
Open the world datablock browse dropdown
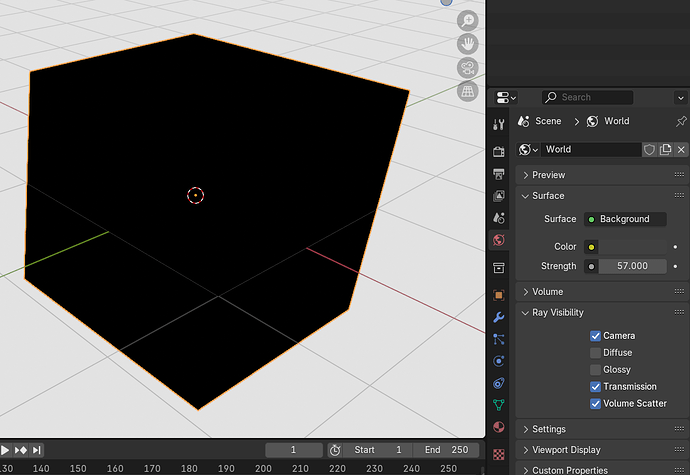pos(528,150)
